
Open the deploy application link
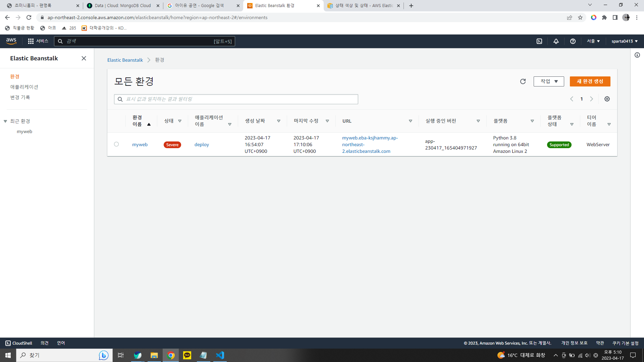pos(202,144)
